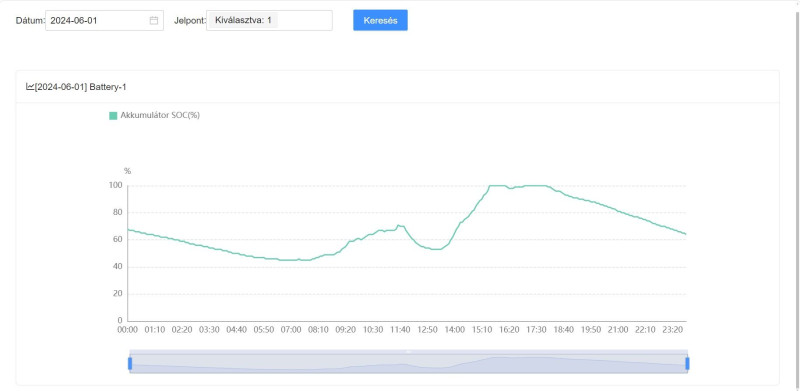Click the right handle of zoom slider
Viewport: 800px width, 391px height.
tap(687, 363)
